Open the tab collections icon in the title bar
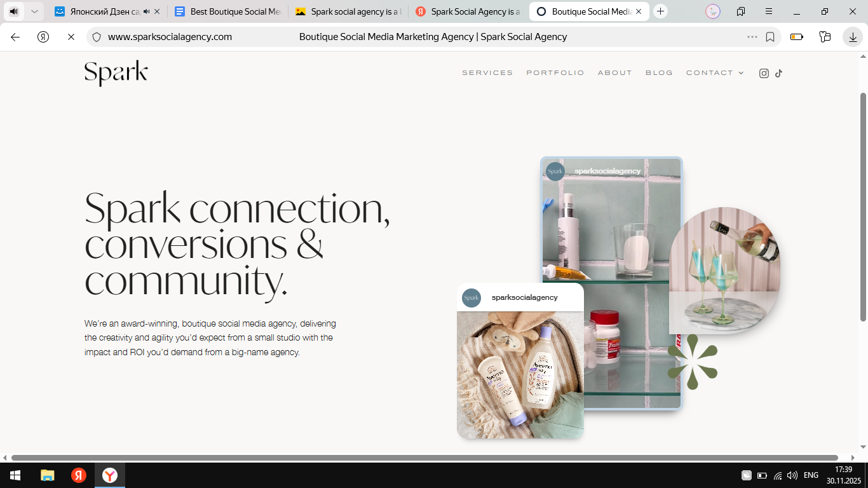Image resolution: width=868 pixels, height=488 pixels. pos(741,11)
